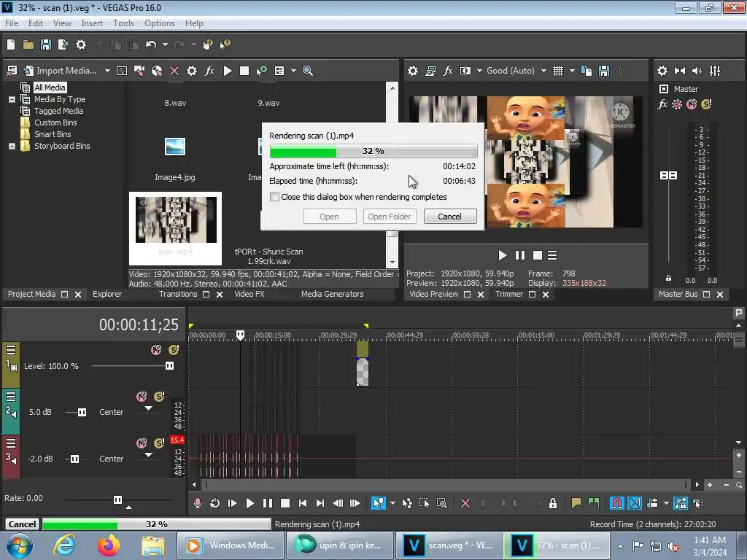Click the New project icon
The width and height of the screenshot is (747, 560).
[x=11, y=44]
